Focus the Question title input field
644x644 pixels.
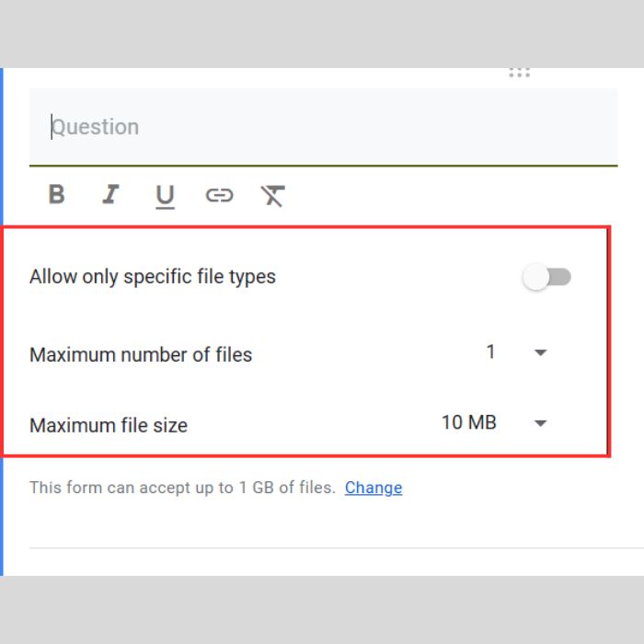click(323, 127)
